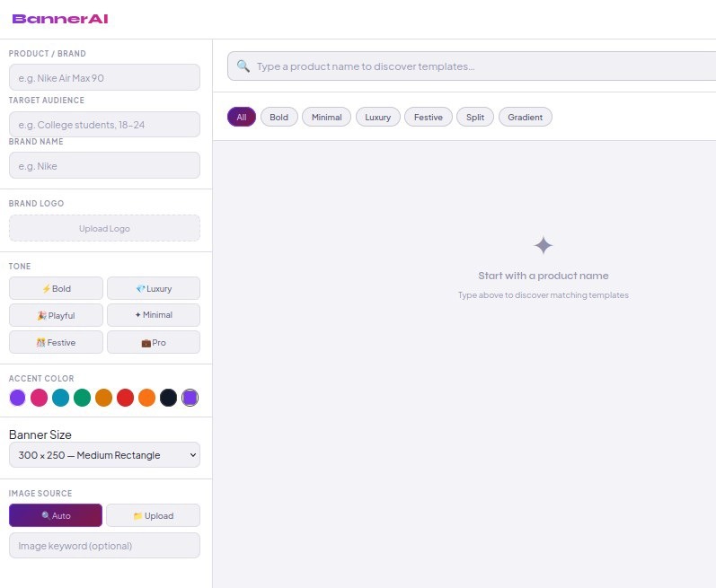Click the 'TONE' heading
This screenshot has width=716, height=588.
20,266
